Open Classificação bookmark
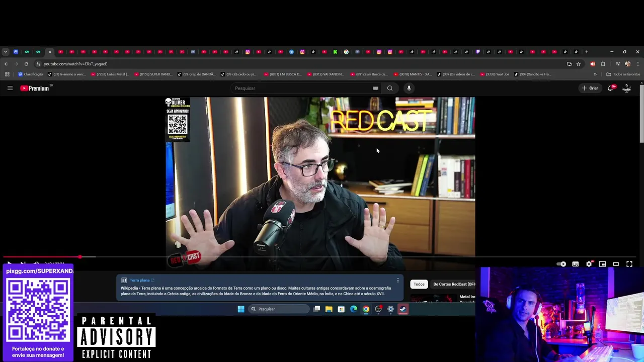This screenshot has width=644, height=362. click(x=30, y=74)
